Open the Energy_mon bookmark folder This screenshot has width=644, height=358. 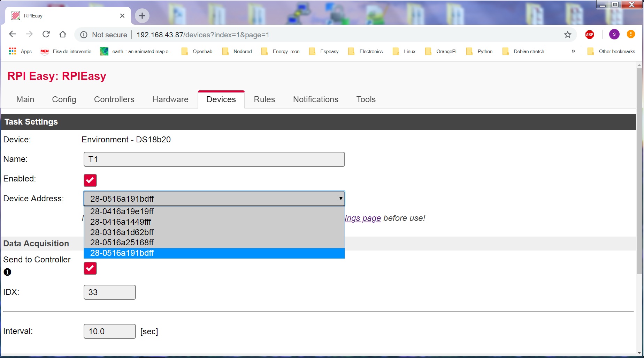tap(280, 51)
